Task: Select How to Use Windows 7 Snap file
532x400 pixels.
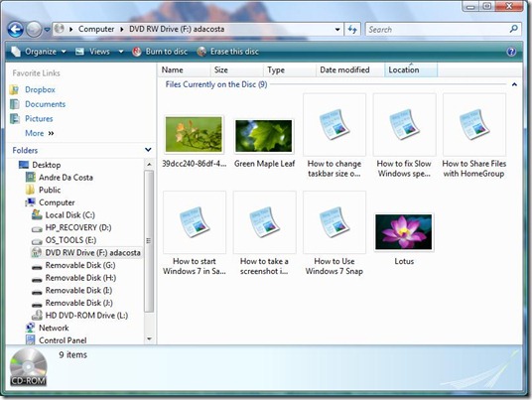Action: (334, 233)
